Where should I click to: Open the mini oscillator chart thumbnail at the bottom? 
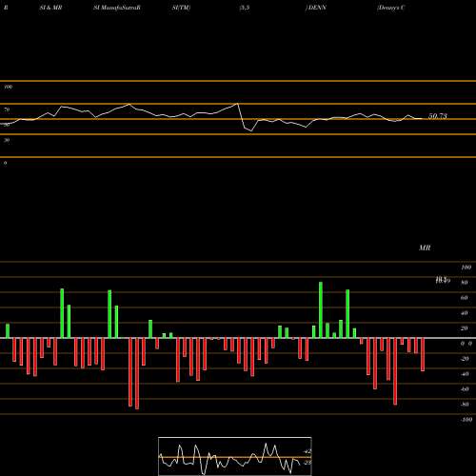(x=235, y=456)
